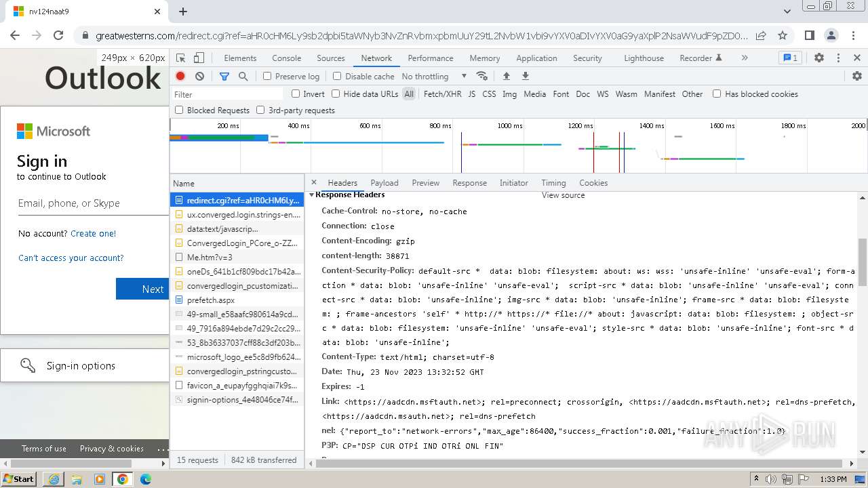Collapse the Response Headers section
868x488 pixels.
(312, 195)
